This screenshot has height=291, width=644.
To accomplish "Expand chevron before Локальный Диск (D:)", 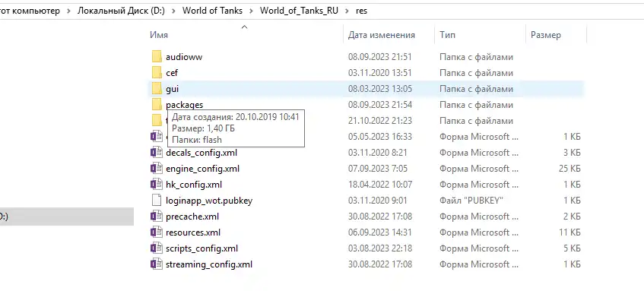I will (x=68, y=11).
